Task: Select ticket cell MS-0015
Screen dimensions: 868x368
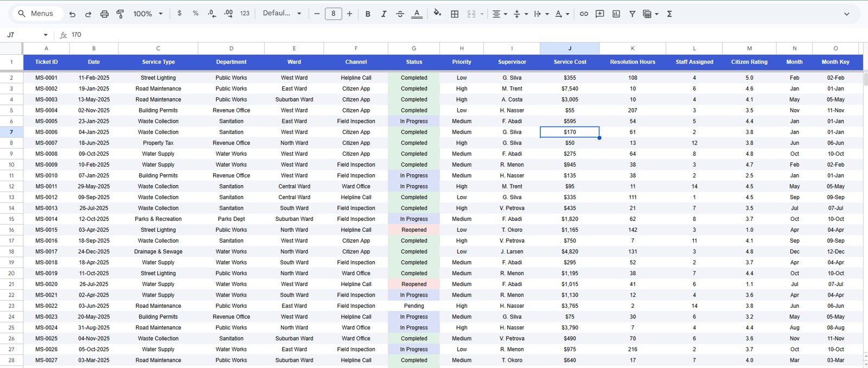Action: [x=46, y=230]
